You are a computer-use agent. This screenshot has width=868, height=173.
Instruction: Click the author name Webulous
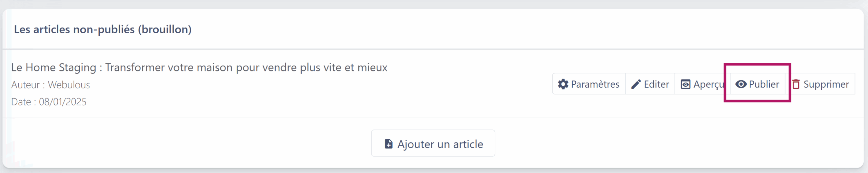69,85
